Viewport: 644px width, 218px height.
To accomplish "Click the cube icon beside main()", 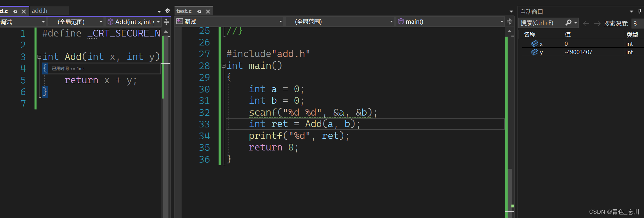I will (x=401, y=21).
